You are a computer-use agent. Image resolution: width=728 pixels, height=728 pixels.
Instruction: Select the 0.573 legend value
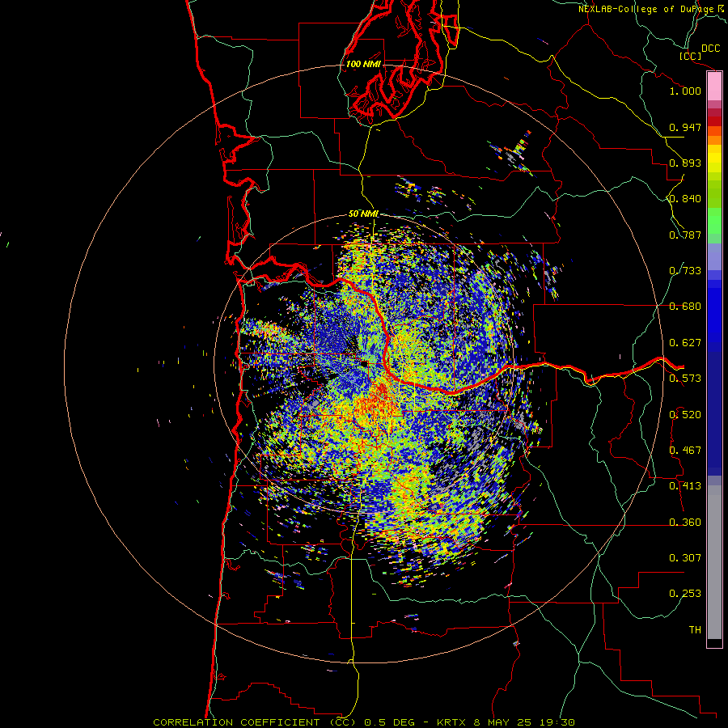(685, 379)
